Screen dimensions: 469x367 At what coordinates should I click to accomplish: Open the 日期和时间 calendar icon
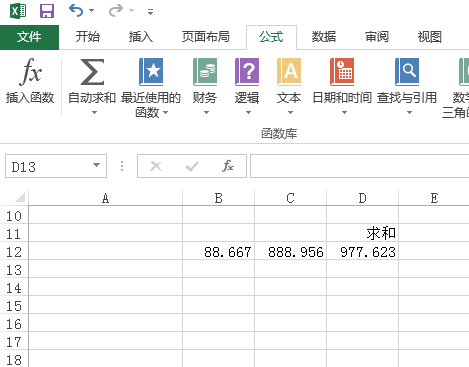[x=342, y=72]
